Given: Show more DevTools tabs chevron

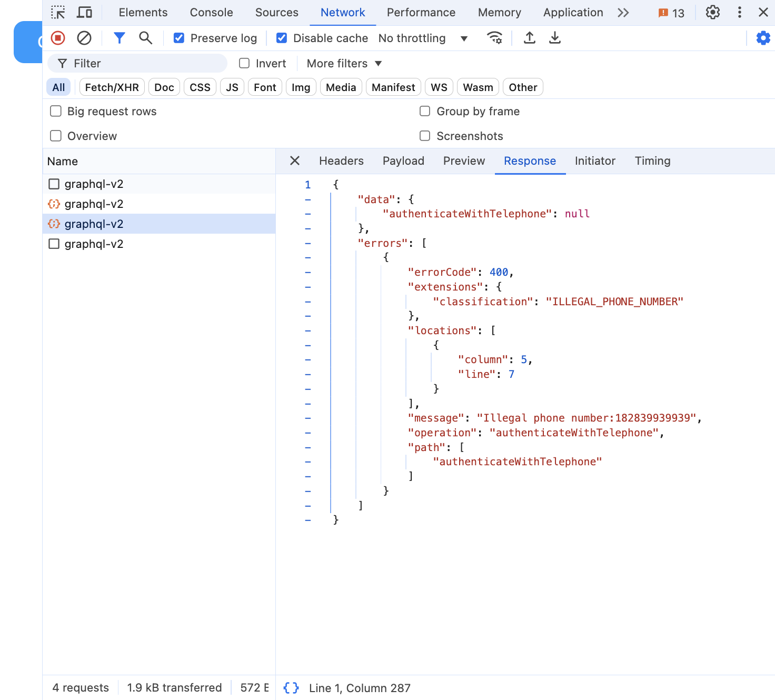Looking at the screenshot, I should tap(623, 13).
